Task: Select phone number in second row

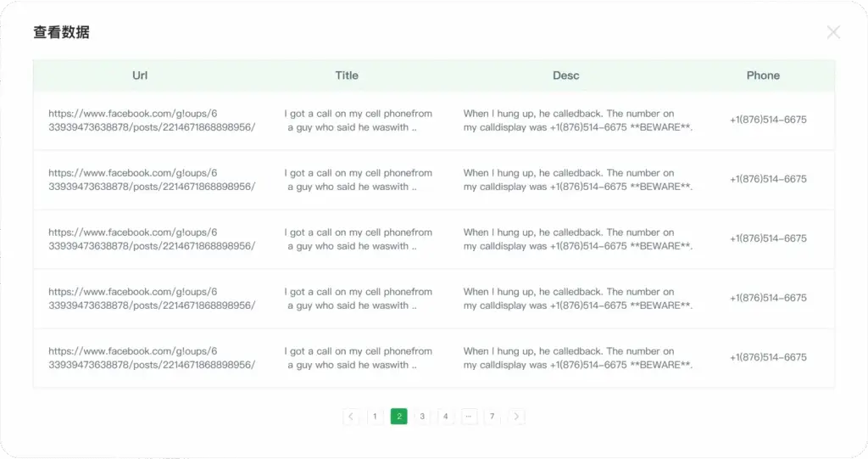Action: click(x=768, y=179)
